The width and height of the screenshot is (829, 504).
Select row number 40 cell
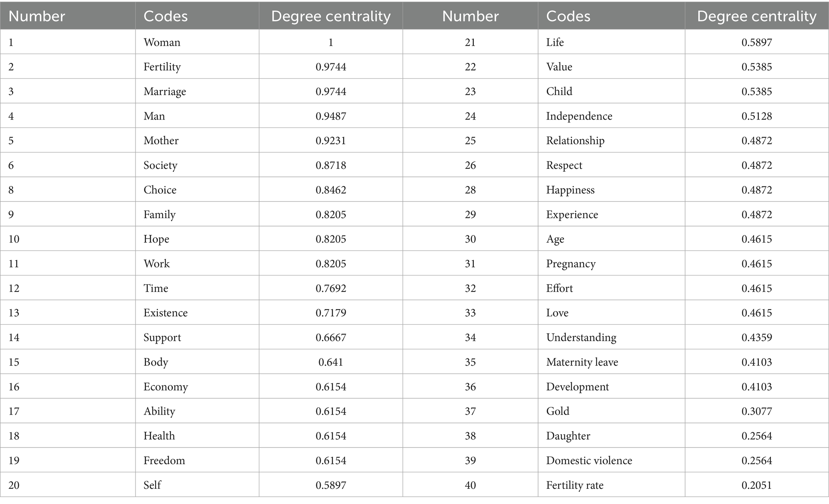tap(470, 485)
